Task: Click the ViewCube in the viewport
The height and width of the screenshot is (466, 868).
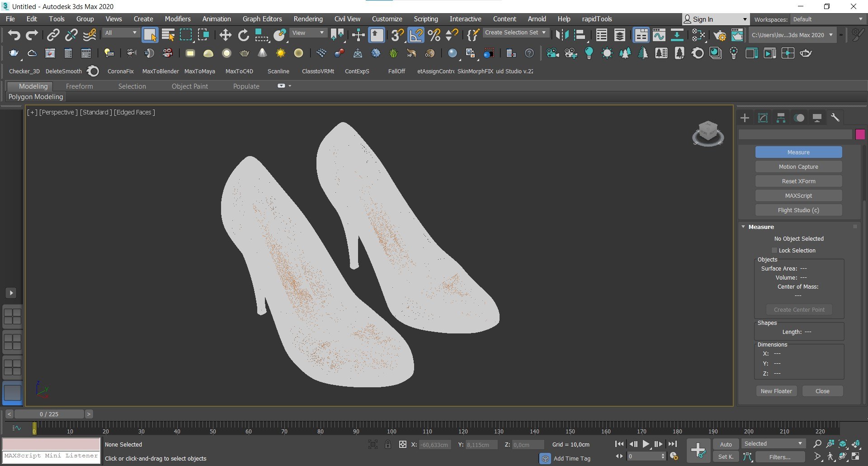Action: coord(708,133)
